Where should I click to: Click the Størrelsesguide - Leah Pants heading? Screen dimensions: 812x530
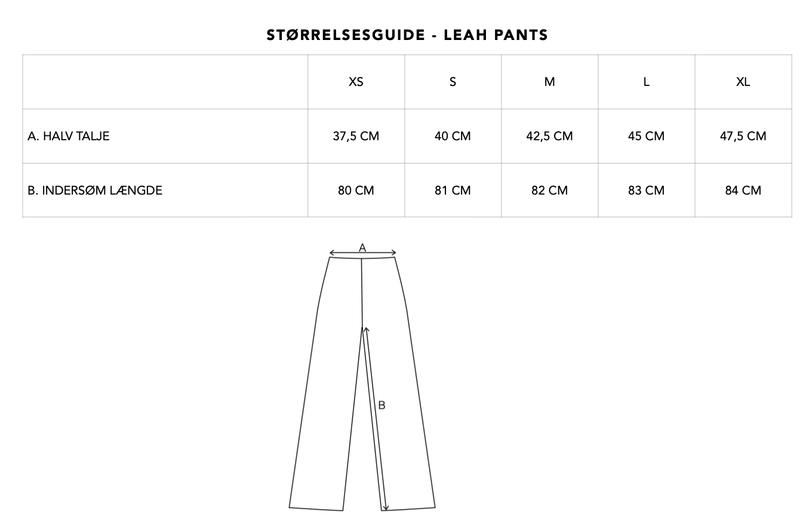tap(407, 35)
